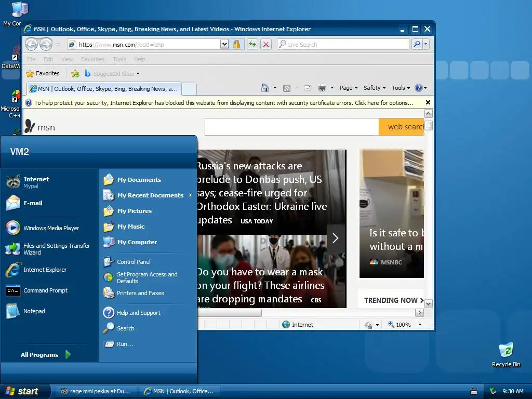Open the mask on flight airlines article
The height and width of the screenshot is (399, 532).
point(261,285)
